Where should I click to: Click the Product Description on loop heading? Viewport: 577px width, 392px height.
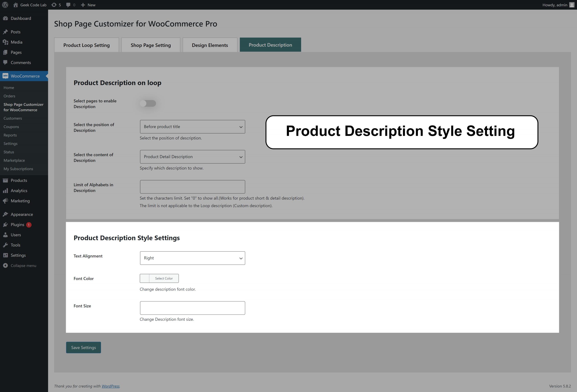click(x=117, y=83)
